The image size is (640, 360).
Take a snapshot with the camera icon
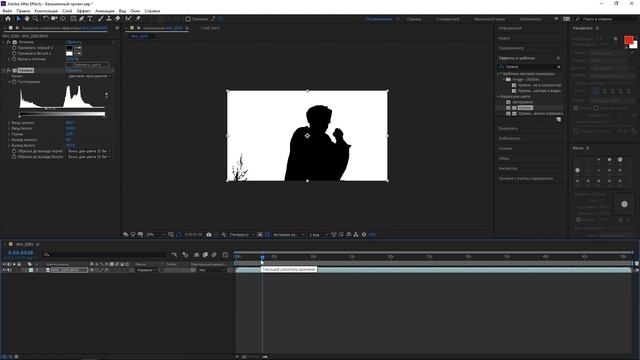(x=209, y=235)
